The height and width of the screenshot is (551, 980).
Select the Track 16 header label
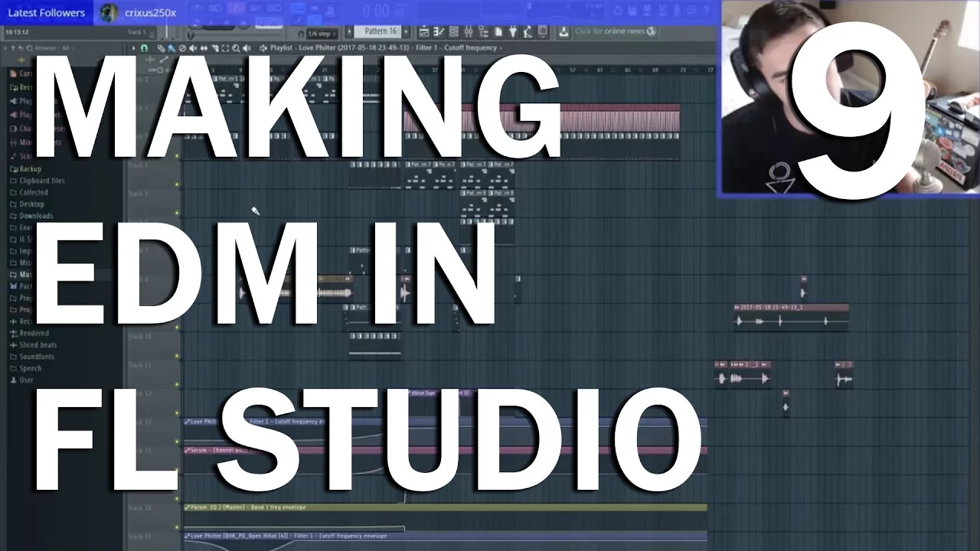click(139, 507)
